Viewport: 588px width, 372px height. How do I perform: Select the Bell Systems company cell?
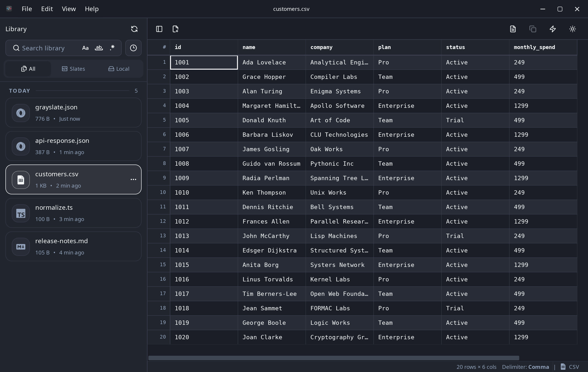coord(340,207)
